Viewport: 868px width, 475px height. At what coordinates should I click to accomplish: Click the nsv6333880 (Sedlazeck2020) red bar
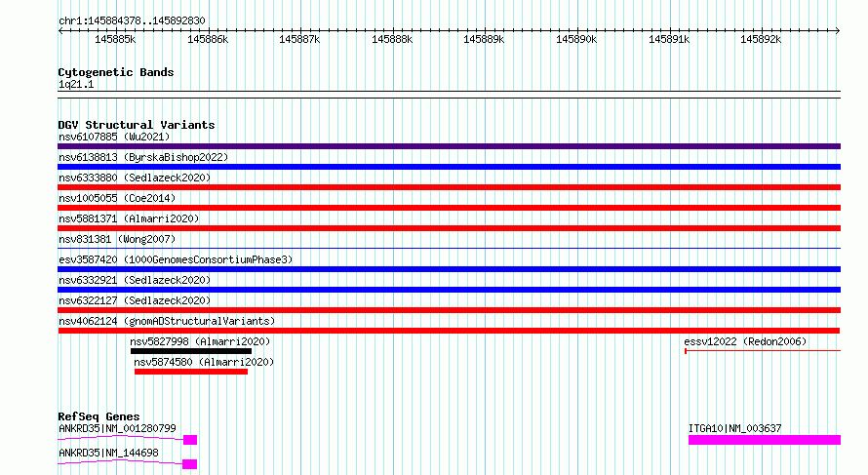449,187
